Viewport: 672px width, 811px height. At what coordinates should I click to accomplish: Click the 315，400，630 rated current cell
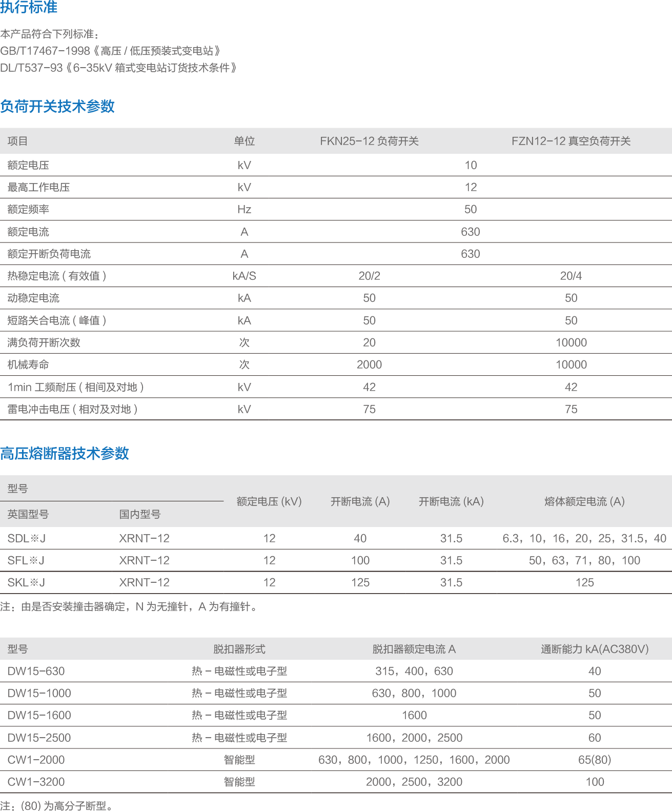pos(414,671)
